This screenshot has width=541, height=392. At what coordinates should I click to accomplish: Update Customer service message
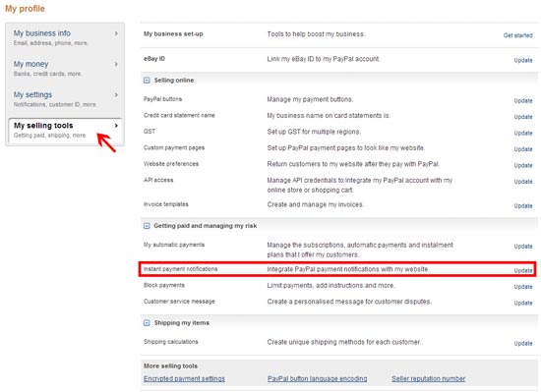pos(523,304)
